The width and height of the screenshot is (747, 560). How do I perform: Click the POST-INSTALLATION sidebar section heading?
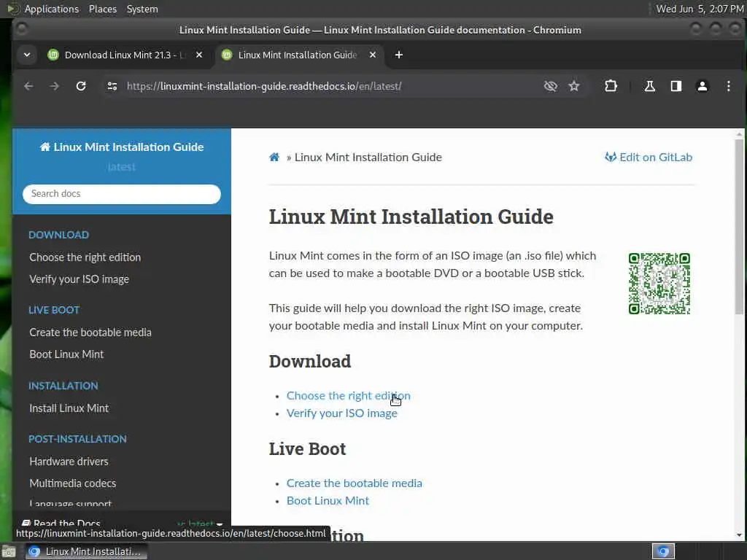(77, 439)
